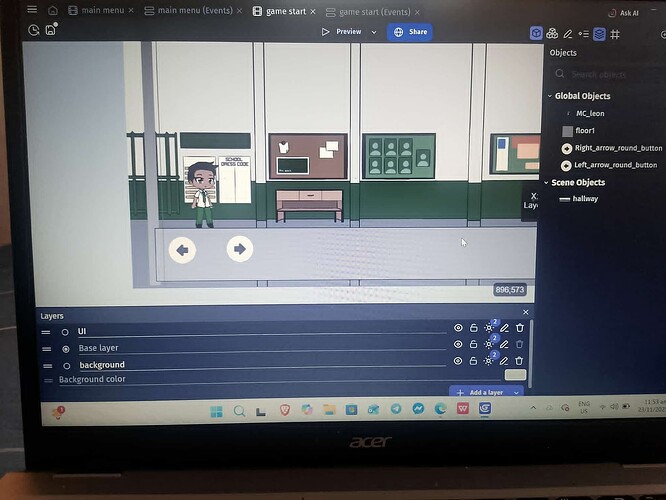Open the object groups panel icon
This screenshot has height=500, width=666.
coord(552,33)
